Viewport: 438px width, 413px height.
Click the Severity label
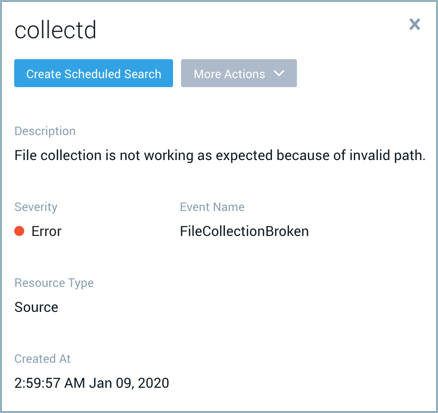(x=36, y=207)
